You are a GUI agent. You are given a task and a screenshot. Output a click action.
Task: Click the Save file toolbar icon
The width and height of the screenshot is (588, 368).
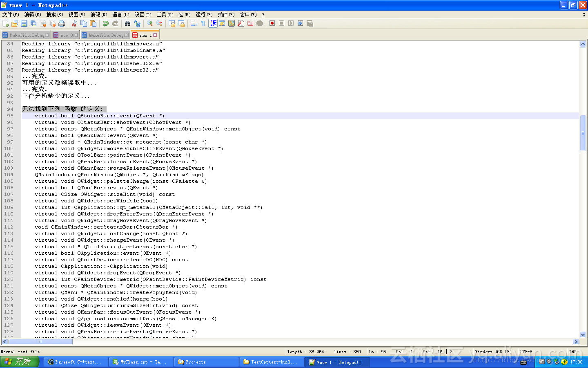(24, 23)
